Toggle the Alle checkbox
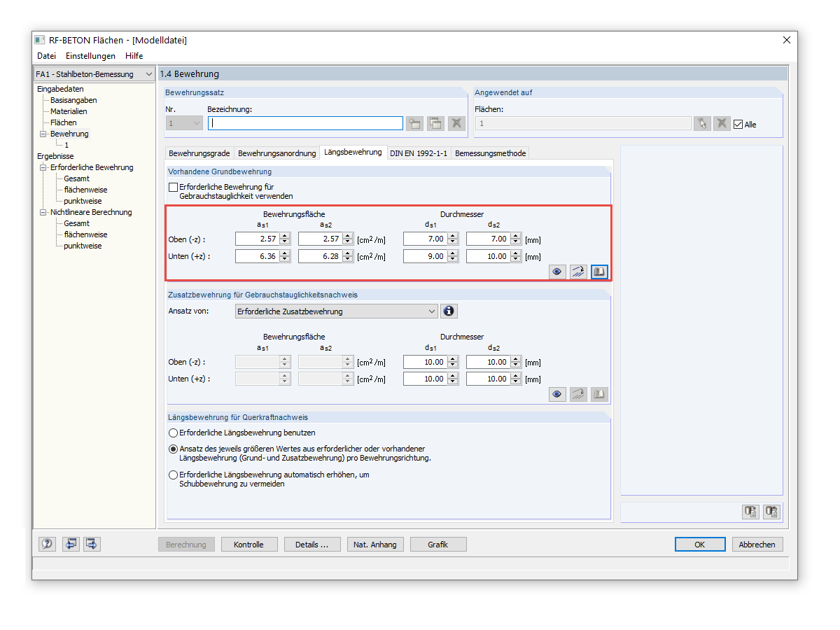The height and width of the screenshot is (630, 840). pos(738,125)
